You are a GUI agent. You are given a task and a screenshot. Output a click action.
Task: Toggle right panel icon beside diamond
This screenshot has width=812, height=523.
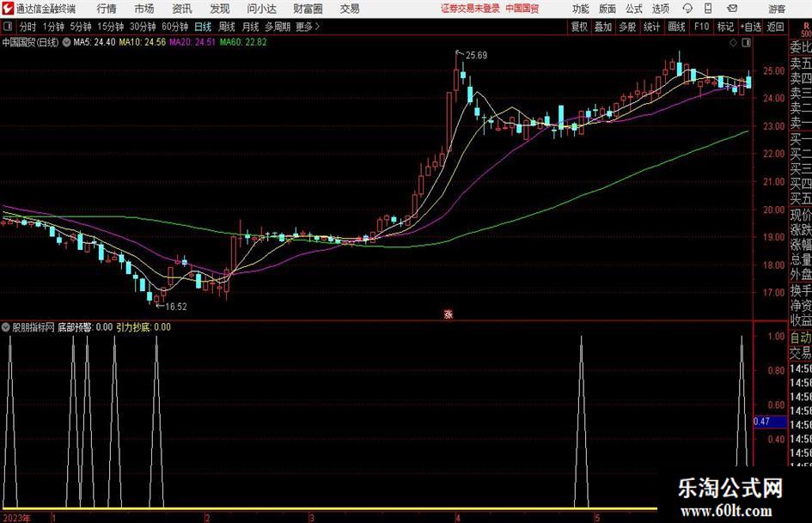(x=746, y=43)
